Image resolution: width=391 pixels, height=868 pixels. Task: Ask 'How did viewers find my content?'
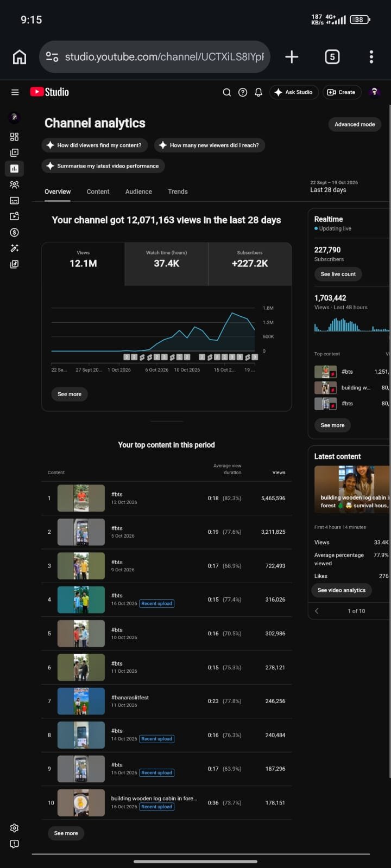coord(94,145)
